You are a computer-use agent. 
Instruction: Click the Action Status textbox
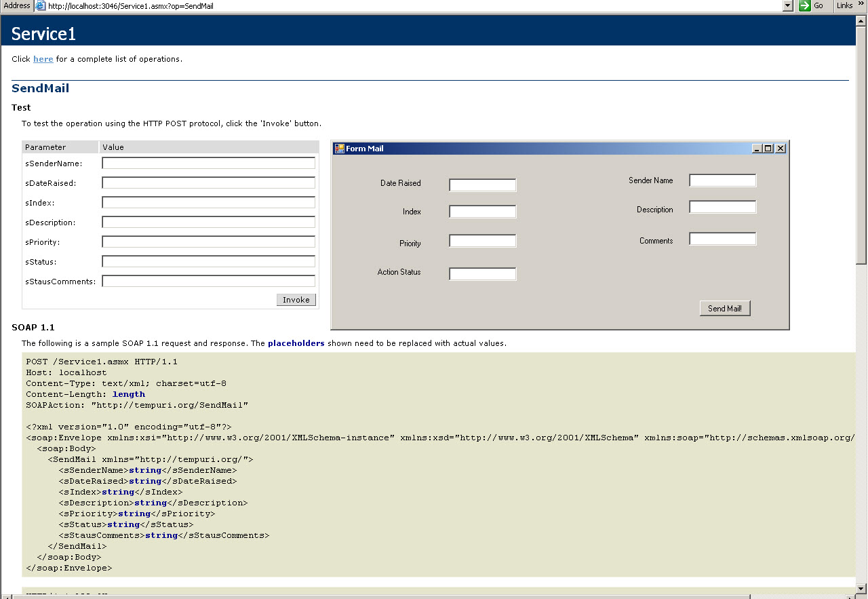(x=483, y=274)
